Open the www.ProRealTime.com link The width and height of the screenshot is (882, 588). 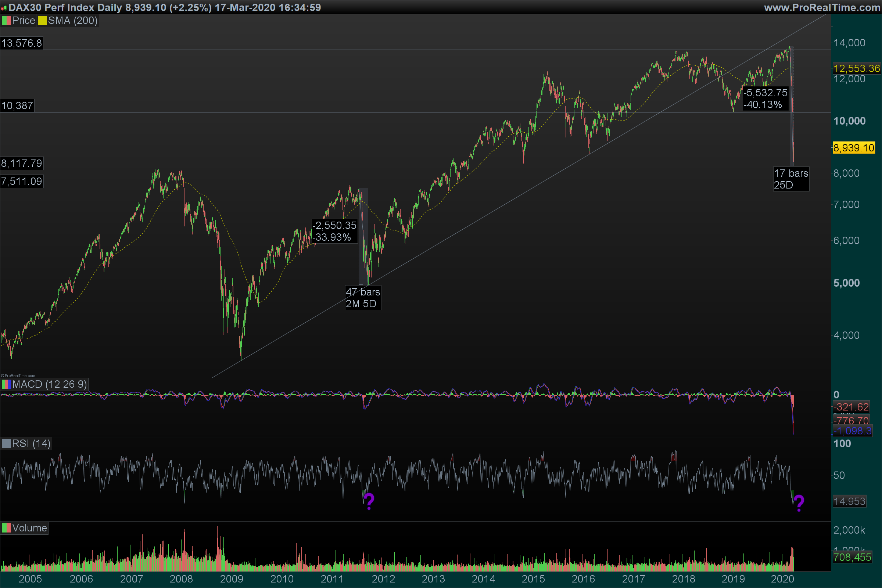[822, 7]
